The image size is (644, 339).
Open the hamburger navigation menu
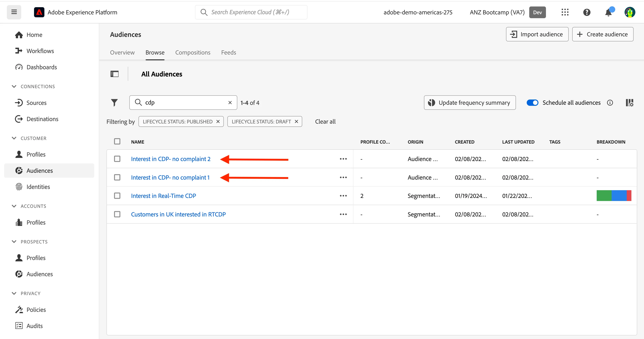coord(14,12)
